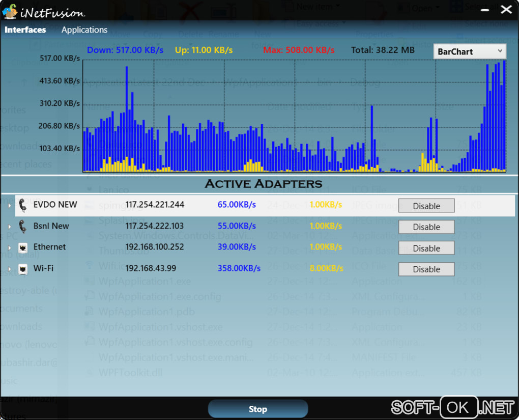Switch to the Applications tab

click(84, 30)
